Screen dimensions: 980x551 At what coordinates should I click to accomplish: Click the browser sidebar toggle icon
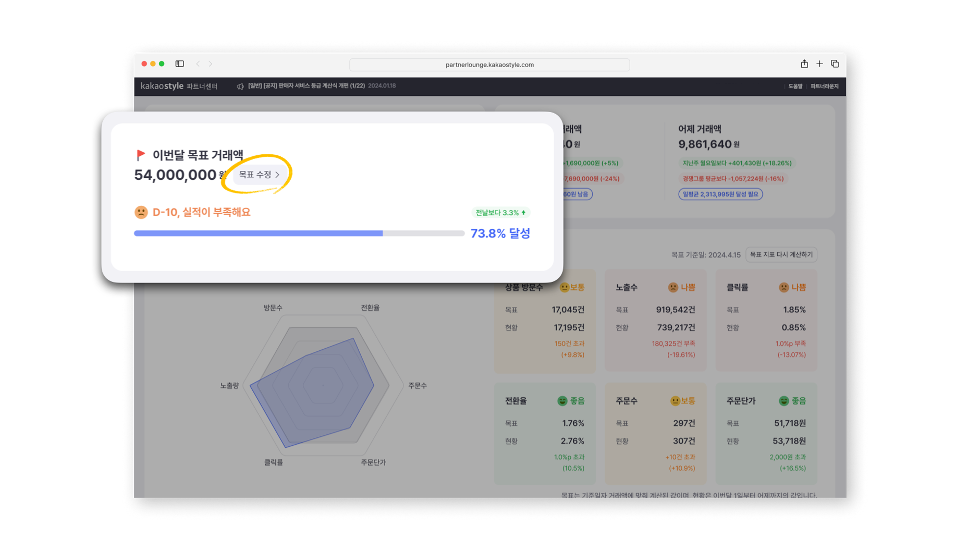(180, 64)
